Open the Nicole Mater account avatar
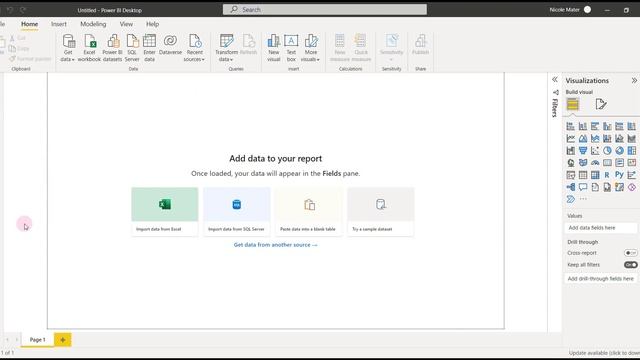 (x=587, y=9)
